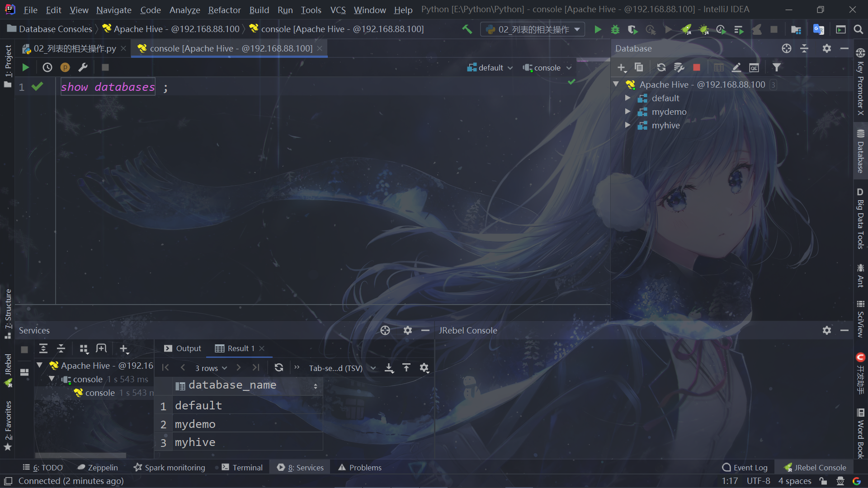
Task: Duplicate data source icon in Database panel
Action: (639, 67)
